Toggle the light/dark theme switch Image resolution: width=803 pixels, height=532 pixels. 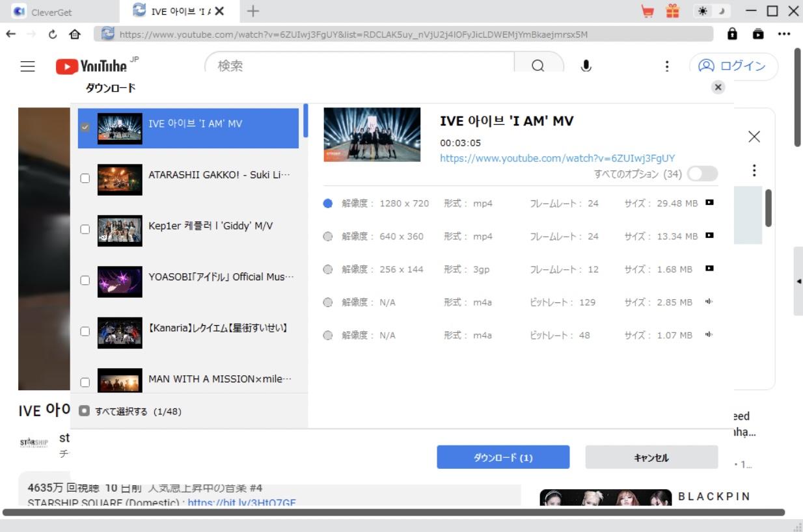pos(711,11)
